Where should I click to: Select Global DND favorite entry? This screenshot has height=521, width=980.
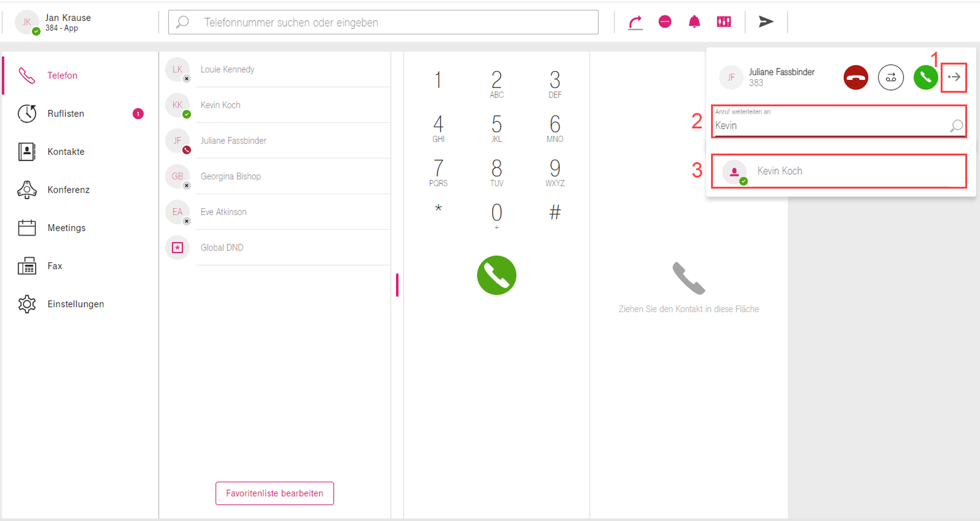click(x=278, y=248)
